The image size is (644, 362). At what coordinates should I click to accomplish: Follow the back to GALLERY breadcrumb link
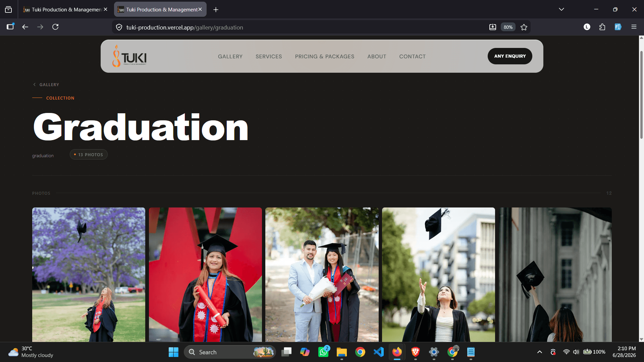(x=46, y=84)
